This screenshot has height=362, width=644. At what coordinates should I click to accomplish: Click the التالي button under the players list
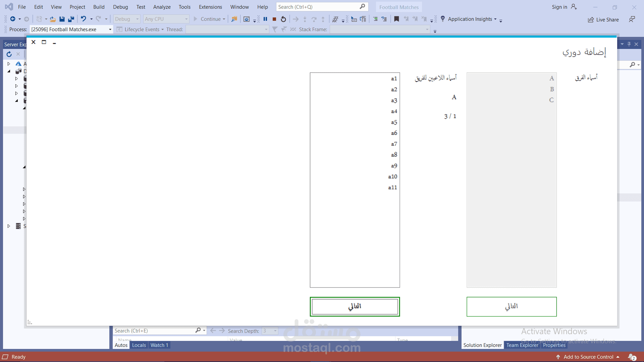(x=355, y=306)
